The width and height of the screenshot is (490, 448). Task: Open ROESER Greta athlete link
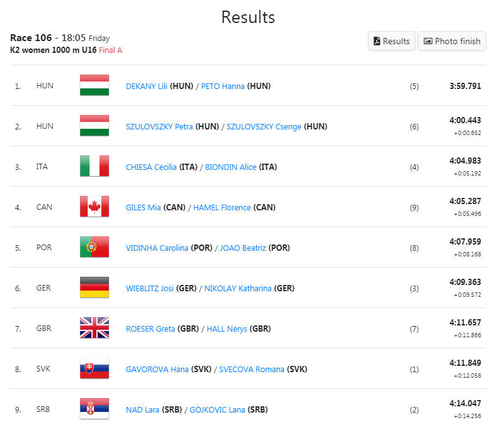tap(150, 329)
